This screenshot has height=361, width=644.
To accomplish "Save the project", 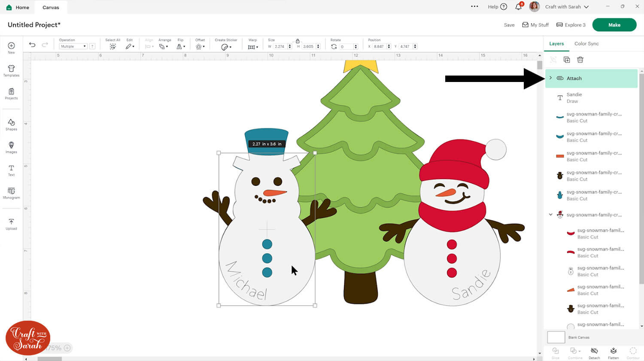I will tap(509, 25).
